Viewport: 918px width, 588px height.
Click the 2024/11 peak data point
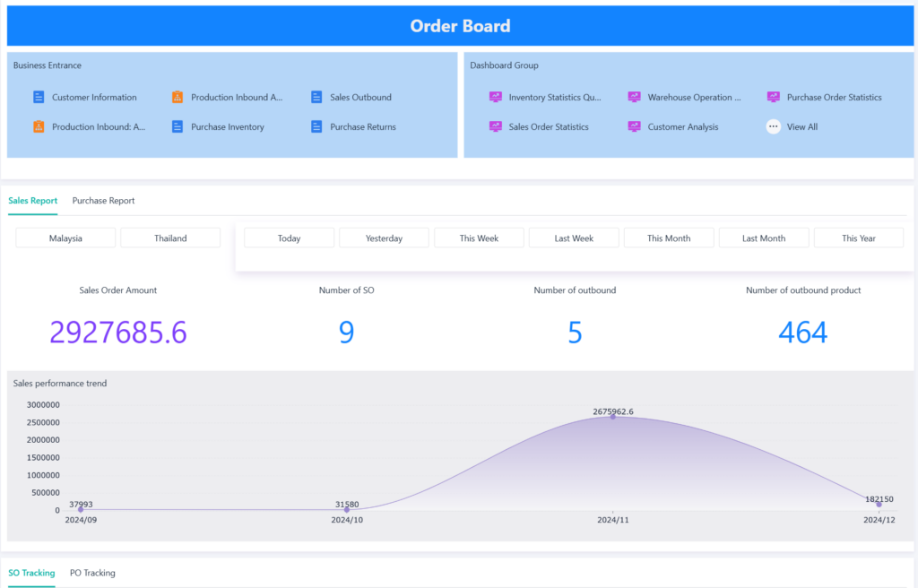[613, 416]
